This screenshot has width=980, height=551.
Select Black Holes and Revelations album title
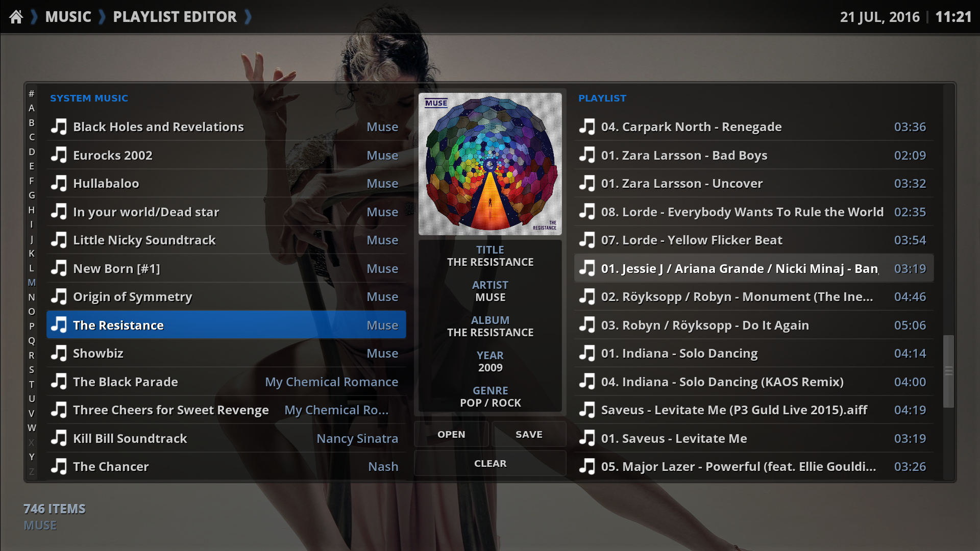tap(158, 127)
